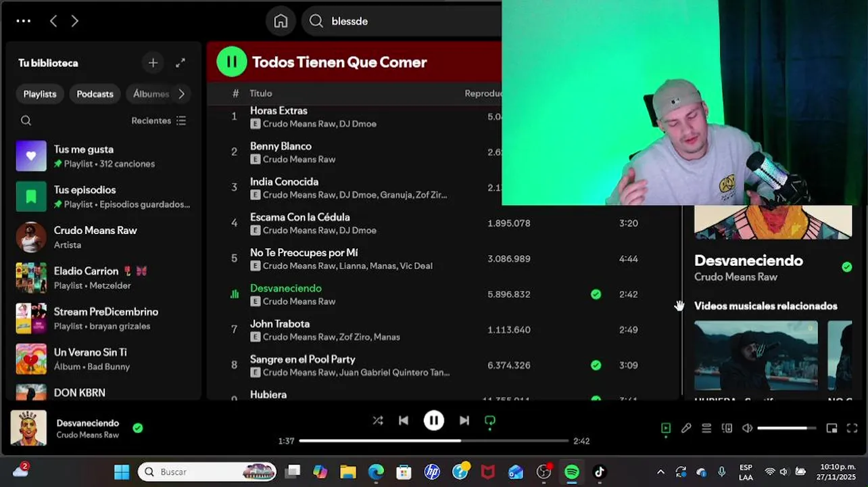
Task: Show more library filters with the chevron
Action: click(x=181, y=94)
